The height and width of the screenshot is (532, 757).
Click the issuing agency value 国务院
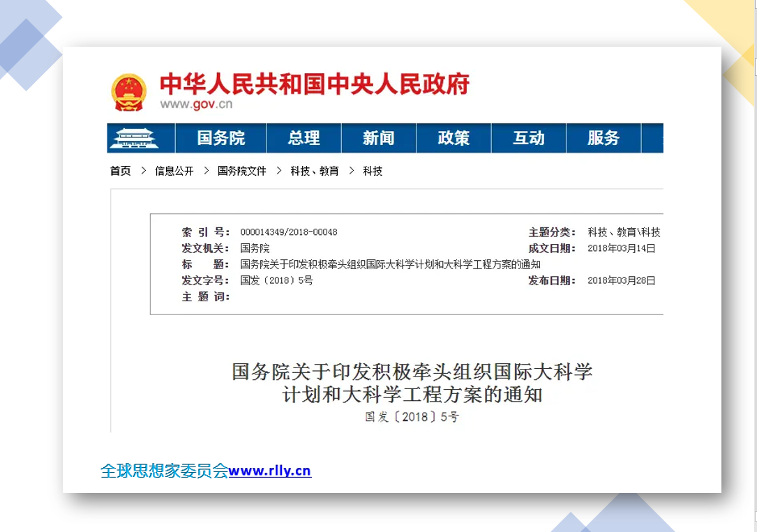pyautogui.click(x=255, y=248)
